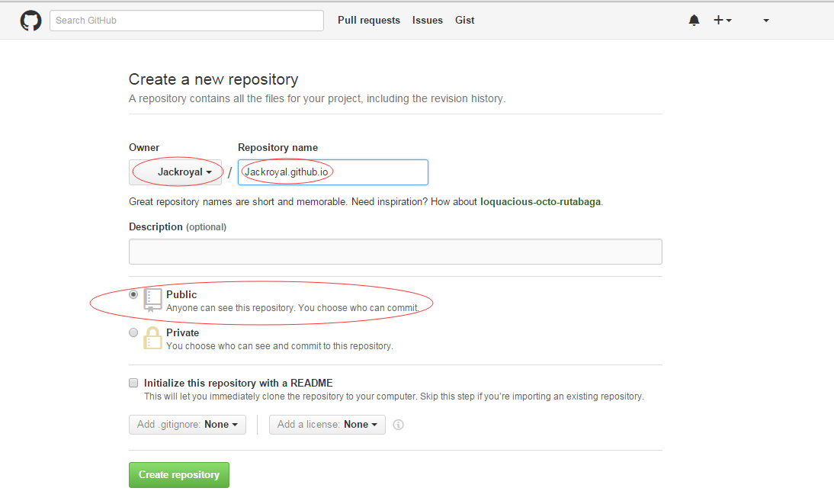Click the 'Initialize this repository with a README' label
Image resolution: width=834 pixels, height=504 pixels.
(x=239, y=384)
